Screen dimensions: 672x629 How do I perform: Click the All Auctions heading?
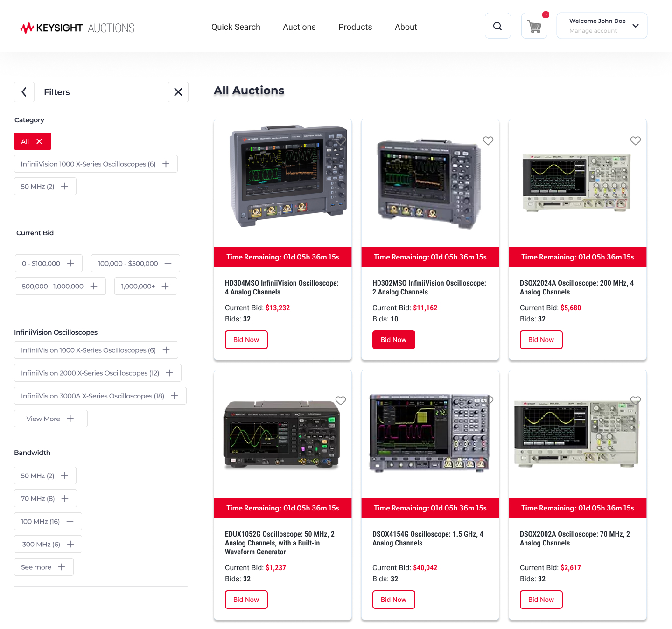(x=249, y=91)
